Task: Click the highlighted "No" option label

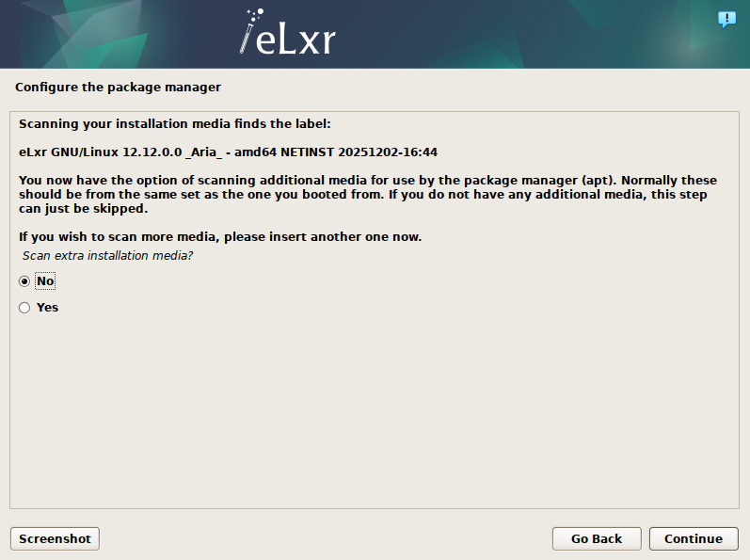Action: tap(44, 281)
